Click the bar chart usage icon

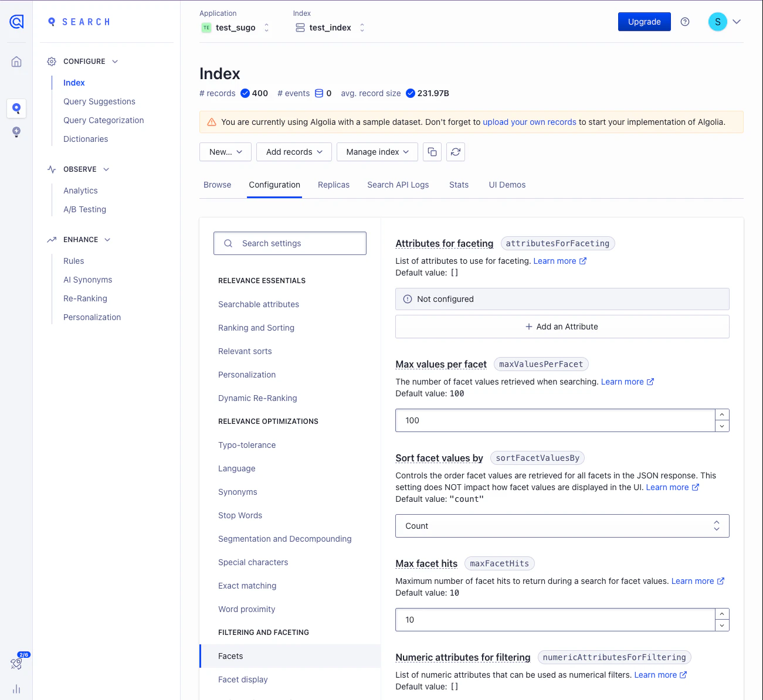coord(16,689)
